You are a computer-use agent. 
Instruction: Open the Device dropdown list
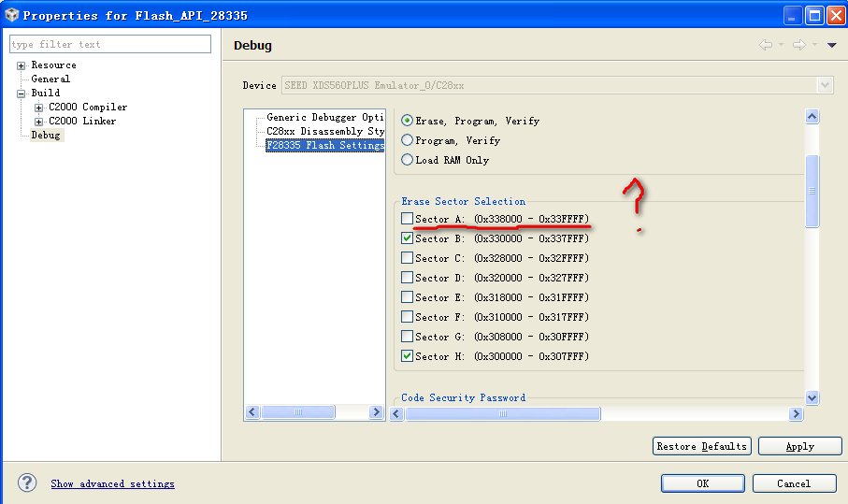click(x=825, y=85)
